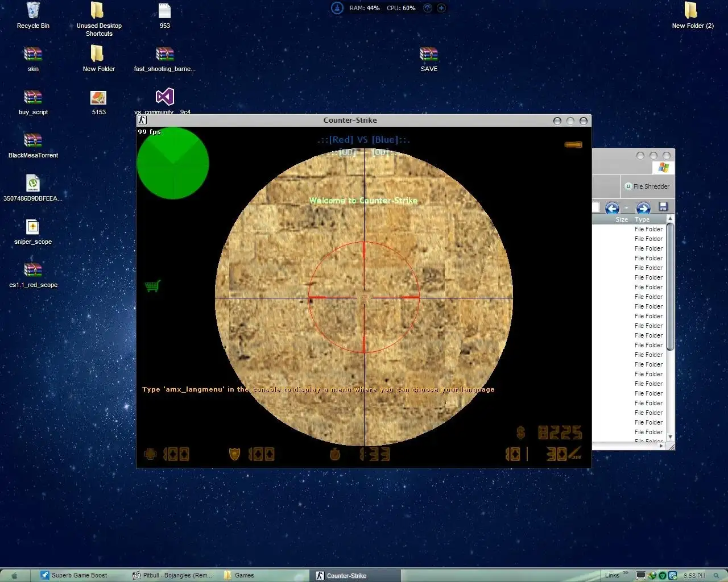The image size is (728, 582).
Task: Switch to the Counter-Strike taskbar item
Action: click(356, 575)
